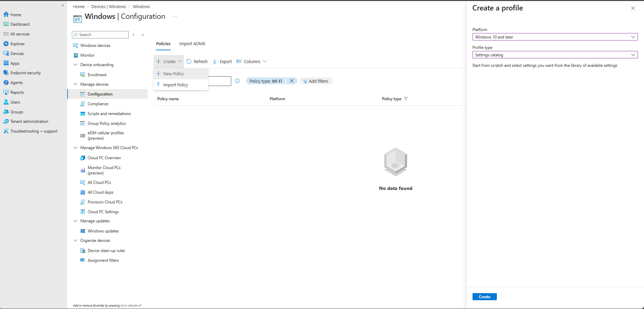644x309 pixels.
Task: Select the Policies tab
Action: (163, 44)
